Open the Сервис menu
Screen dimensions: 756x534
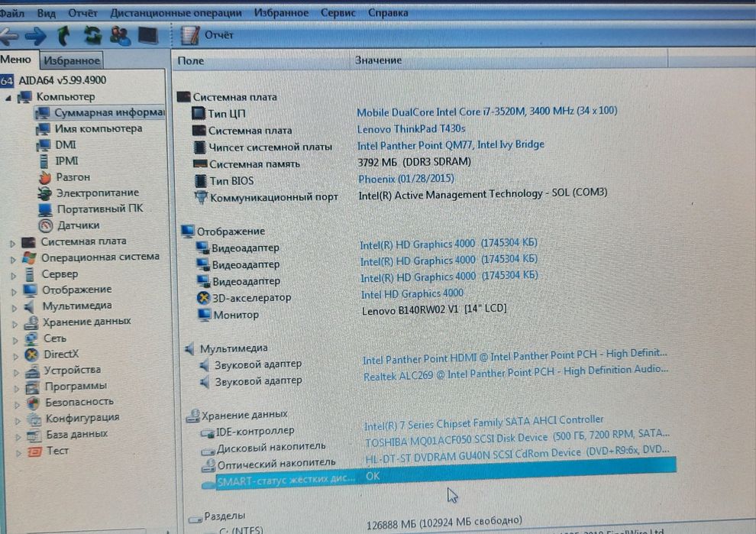(x=338, y=13)
